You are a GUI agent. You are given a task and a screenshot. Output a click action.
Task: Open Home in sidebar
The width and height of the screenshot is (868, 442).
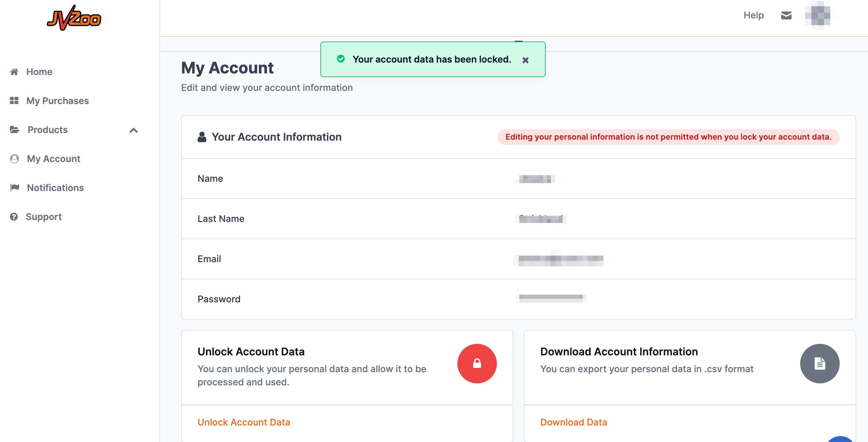tap(39, 72)
